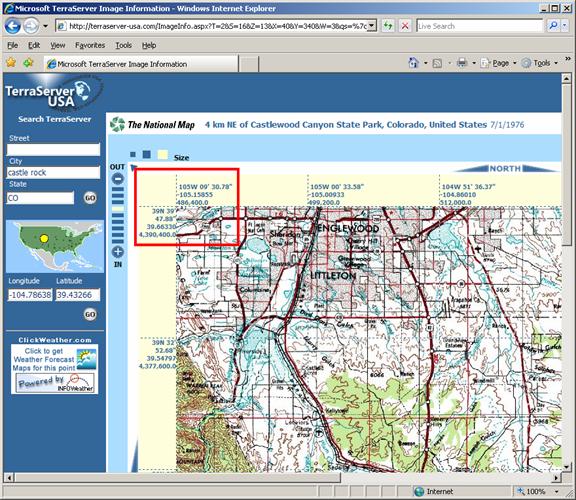Open the View menu
The height and width of the screenshot is (500, 576).
(x=58, y=45)
